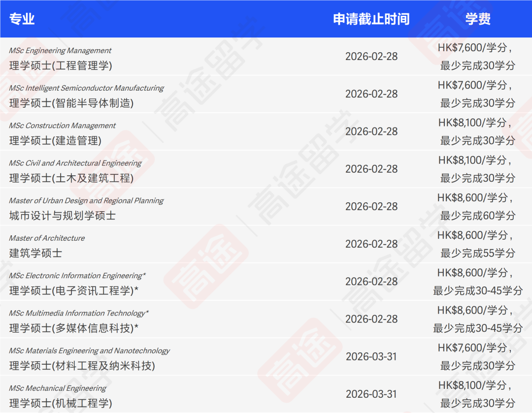Select 'MSc Multimedia Information Technology*' text
The image size is (532, 413).
tap(79, 313)
